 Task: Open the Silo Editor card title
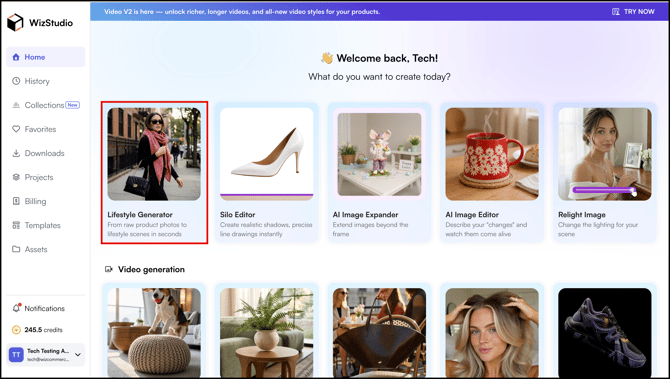click(238, 214)
